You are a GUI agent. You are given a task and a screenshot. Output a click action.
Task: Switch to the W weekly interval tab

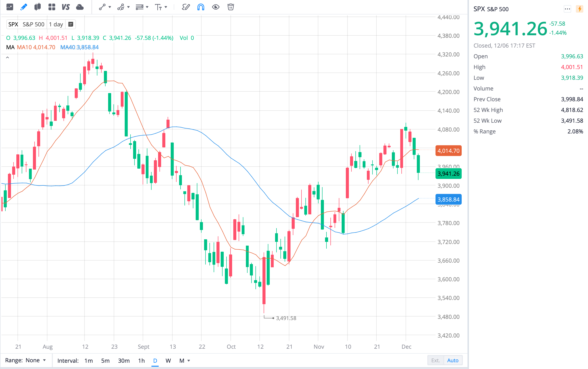(168, 360)
